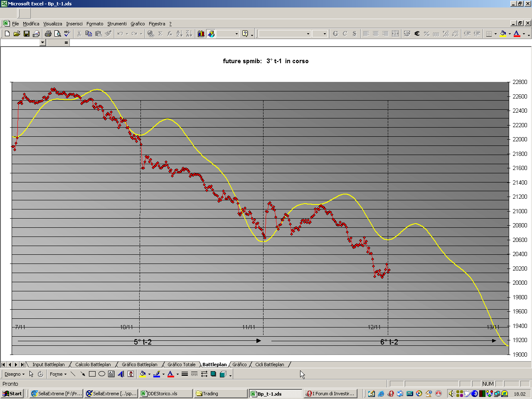Paste from the clipboard icon
The height and width of the screenshot is (399, 532).
(x=98, y=34)
